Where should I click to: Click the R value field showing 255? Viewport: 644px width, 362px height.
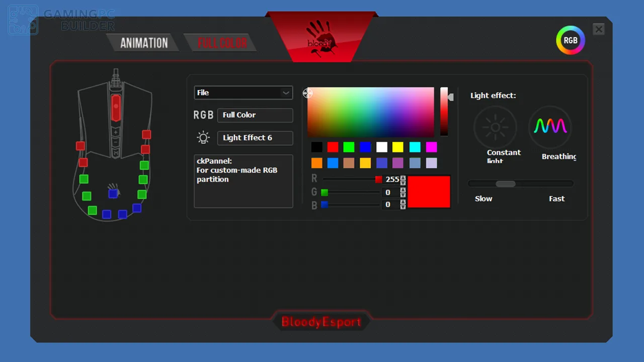(x=391, y=179)
